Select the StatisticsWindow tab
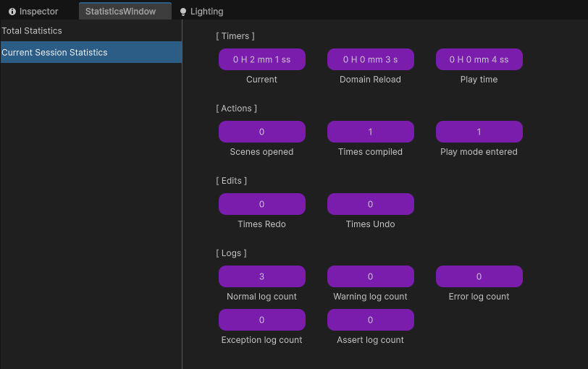588x369 pixels. coord(121,12)
